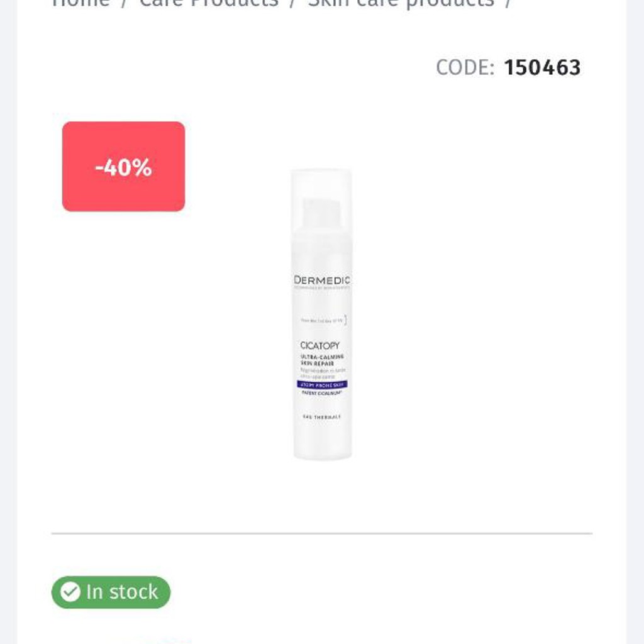This screenshot has width=644, height=644.
Task: Open the Home breadcrumb link
Action: tap(80, 3)
